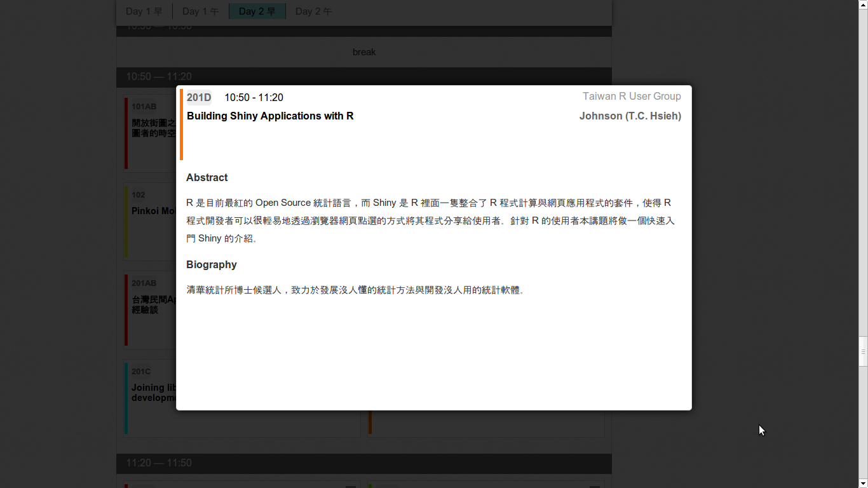Click the 10:50 - 11:20 time in popup
868x488 pixels.
pyautogui.click(x=254, y=97)
